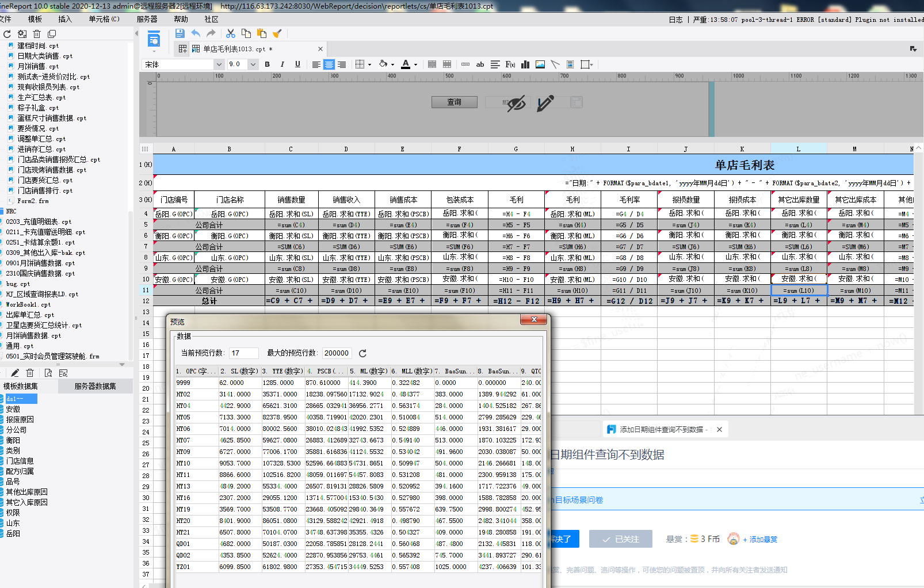The height and width of the screenshot is (588, 924).
Task: Close the 预览 dialog
Action: tap(534, 319)
